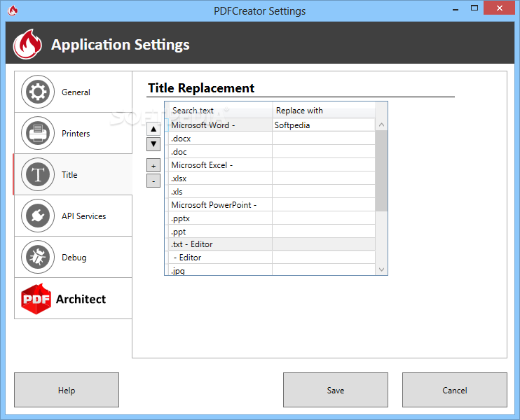The height and width of the screenshot is (420, 520).
Task: Select the '.xls' search text row
Action: [272, 192]
